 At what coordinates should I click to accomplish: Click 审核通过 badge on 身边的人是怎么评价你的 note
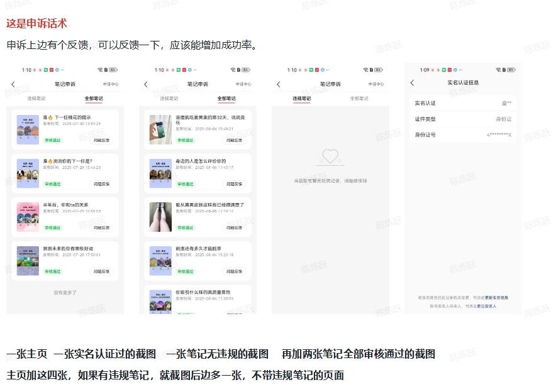[x=186, y=184]
